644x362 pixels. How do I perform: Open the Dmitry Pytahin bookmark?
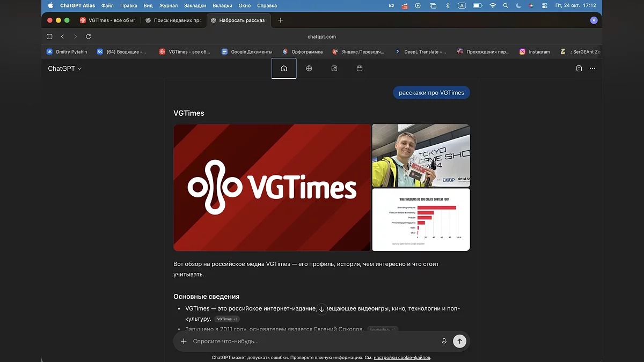67,51
